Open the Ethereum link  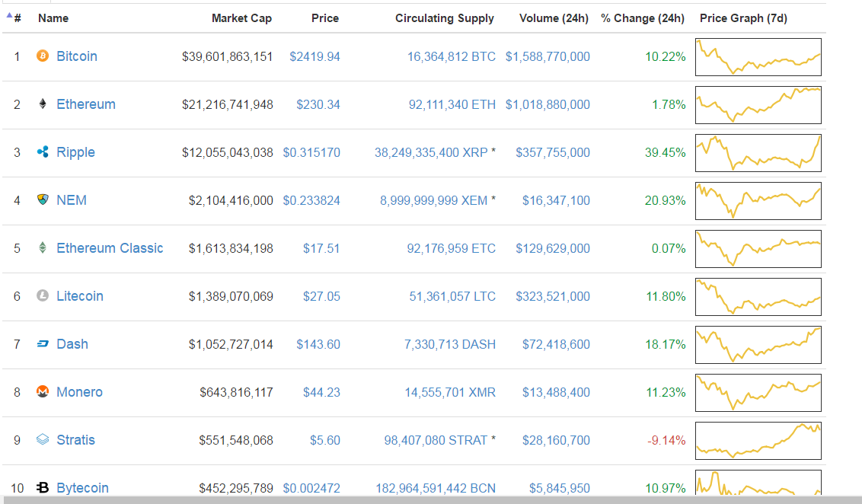tap(86, 104)
